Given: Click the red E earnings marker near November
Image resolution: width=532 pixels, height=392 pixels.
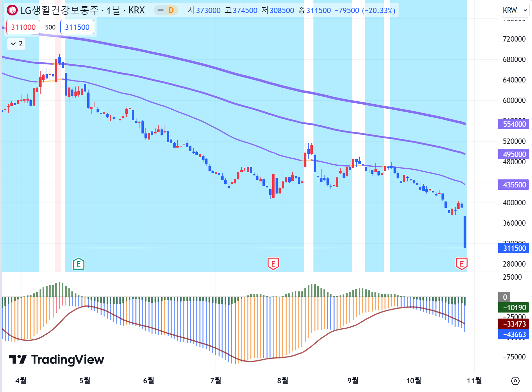Looking at the screenshot, I should pyautogui.click(x=462, y=264).
